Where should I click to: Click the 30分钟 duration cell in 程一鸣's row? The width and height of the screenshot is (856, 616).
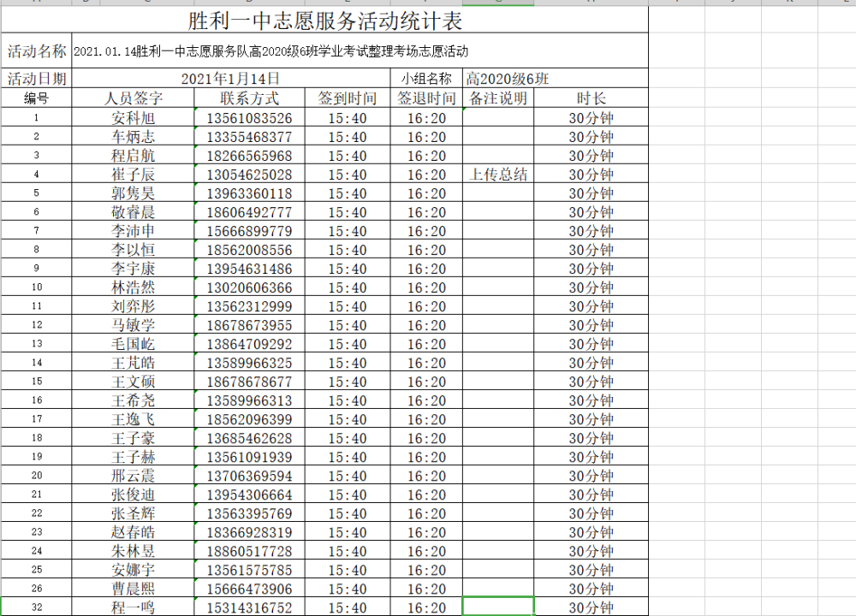(x=591, y=607)
